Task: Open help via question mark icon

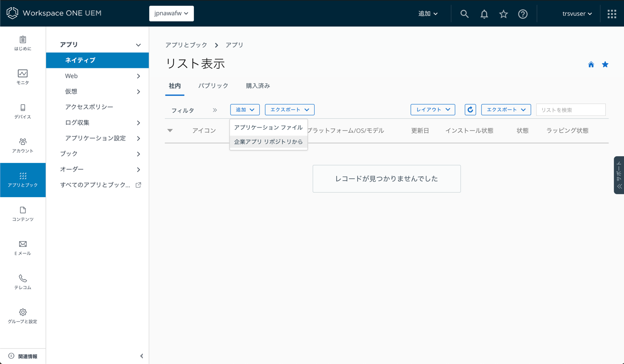Action: [523, 14]
